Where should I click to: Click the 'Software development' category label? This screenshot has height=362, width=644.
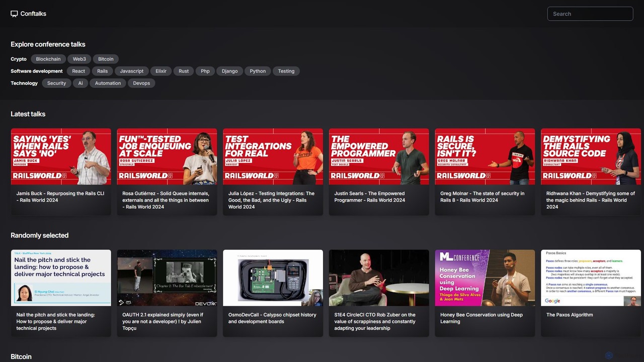tap(37, 71)
